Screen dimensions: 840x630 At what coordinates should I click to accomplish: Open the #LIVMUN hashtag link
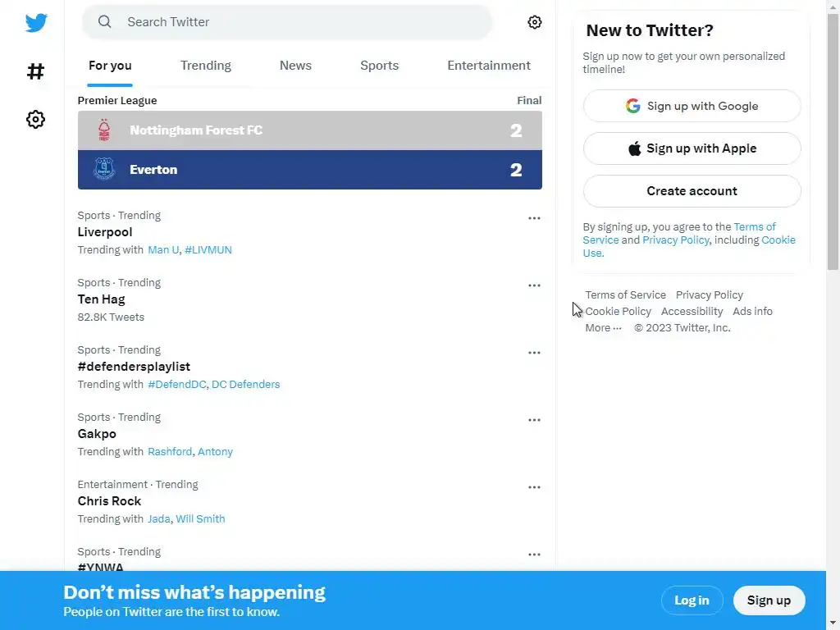click(x=208, y=249)
